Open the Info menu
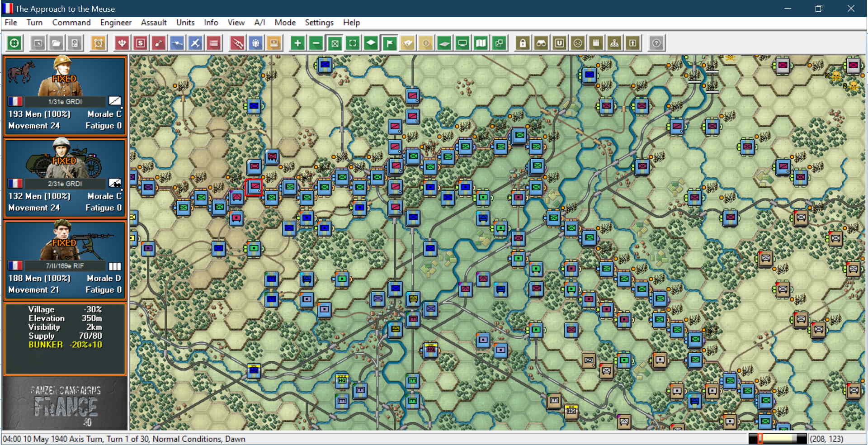The image size is (868, 445). (x=211, y=23)
